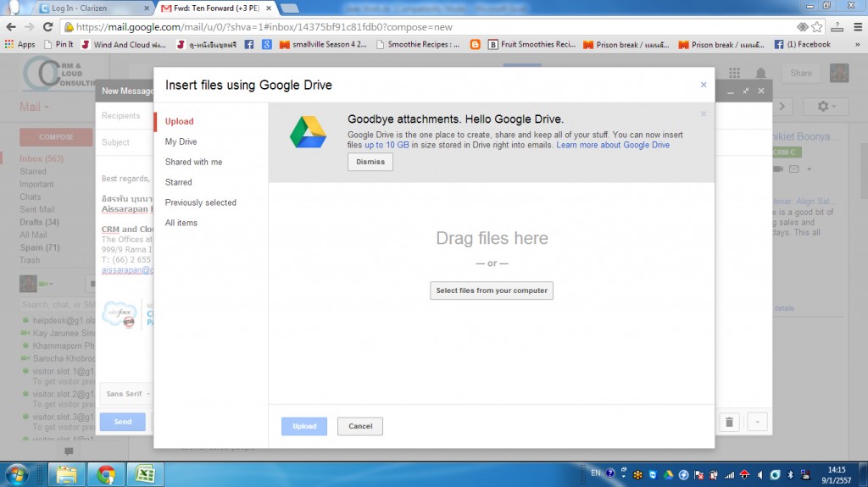Click Chrome icon in Windows taskbar
Screen dimensions: 868x487
click(106, 474)
